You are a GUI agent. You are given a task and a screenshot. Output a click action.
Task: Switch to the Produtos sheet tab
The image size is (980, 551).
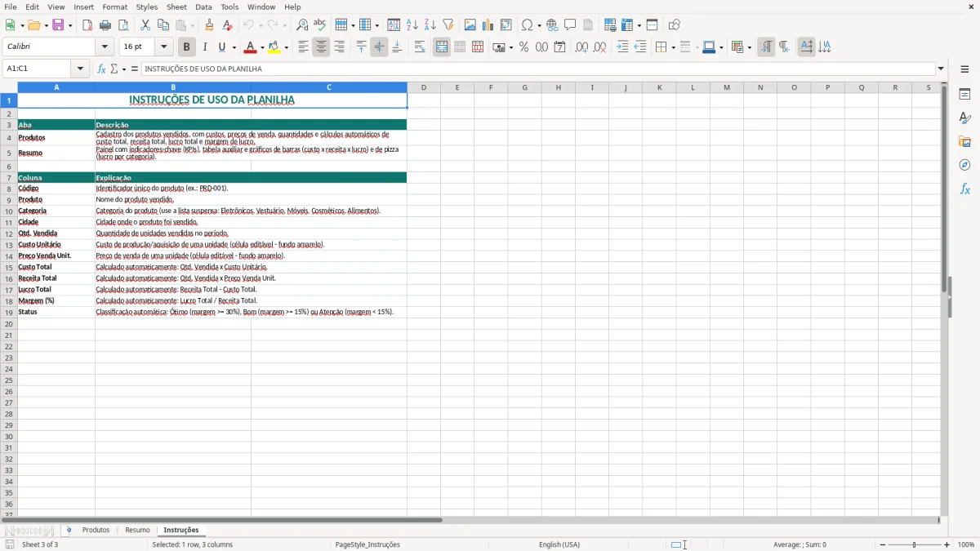96,531
